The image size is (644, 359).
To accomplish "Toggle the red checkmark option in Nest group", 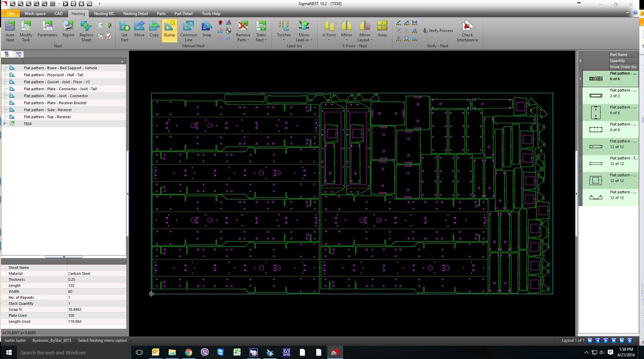I will click(108, 36).
